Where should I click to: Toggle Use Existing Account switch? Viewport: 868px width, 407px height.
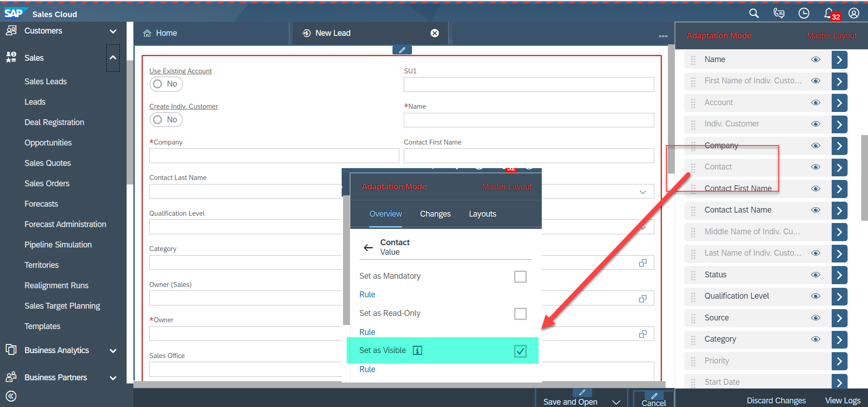(166, 84)
